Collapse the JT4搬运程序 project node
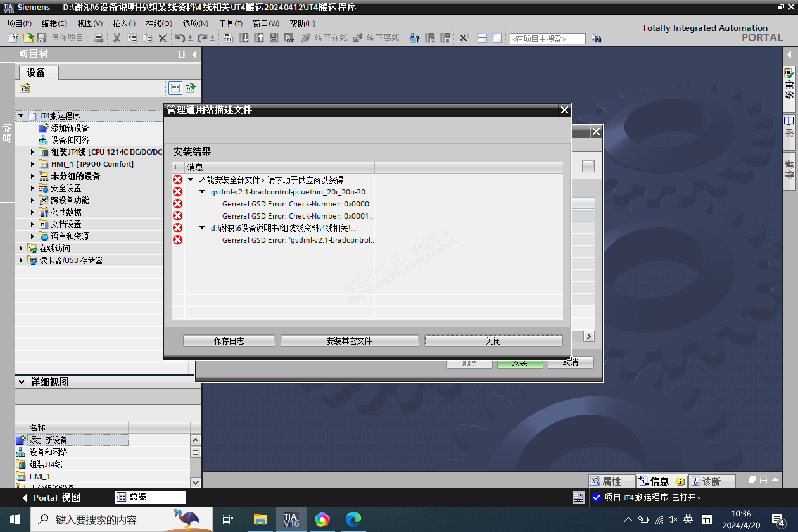798x532 pixels. (x=21, y=116)
